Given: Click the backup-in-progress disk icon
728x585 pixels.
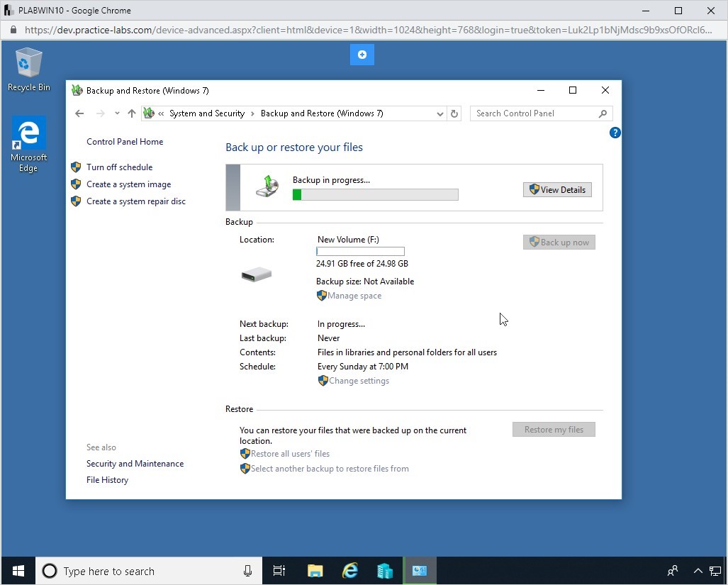Looking at the screenshot, I should [x=267, y=186].
